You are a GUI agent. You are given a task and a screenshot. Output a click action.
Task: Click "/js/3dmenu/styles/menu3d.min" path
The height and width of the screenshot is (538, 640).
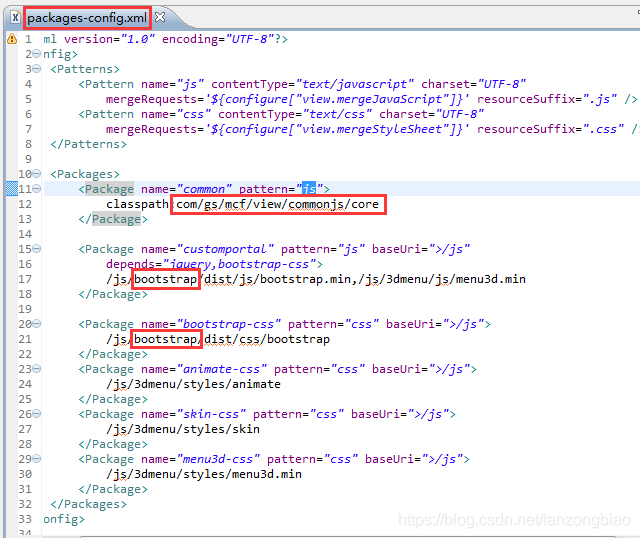point(204,474)
